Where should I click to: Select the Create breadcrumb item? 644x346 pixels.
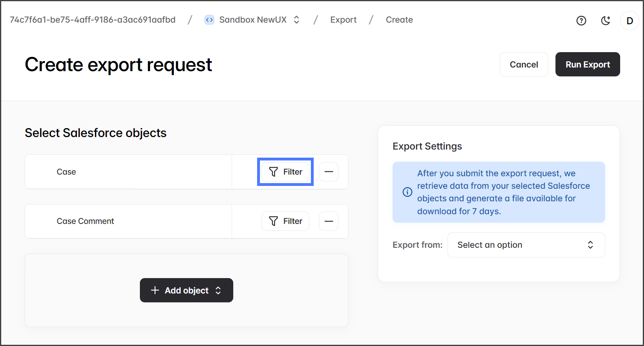(399, 20)
